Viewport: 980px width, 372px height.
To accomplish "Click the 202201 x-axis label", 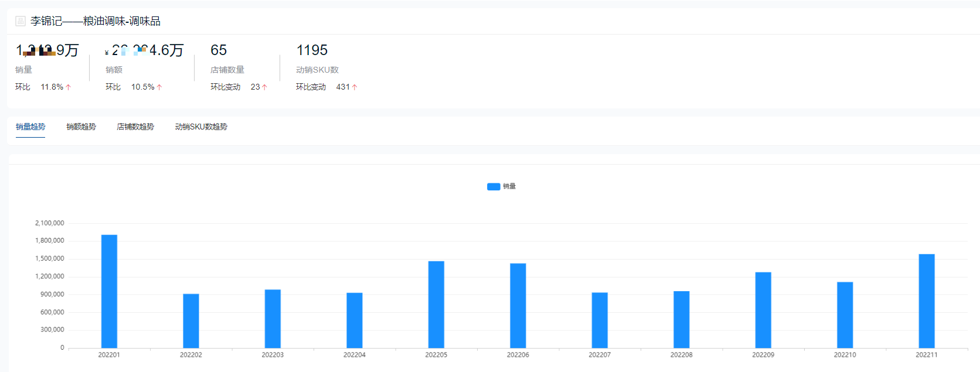I will (x=109, y=355).
